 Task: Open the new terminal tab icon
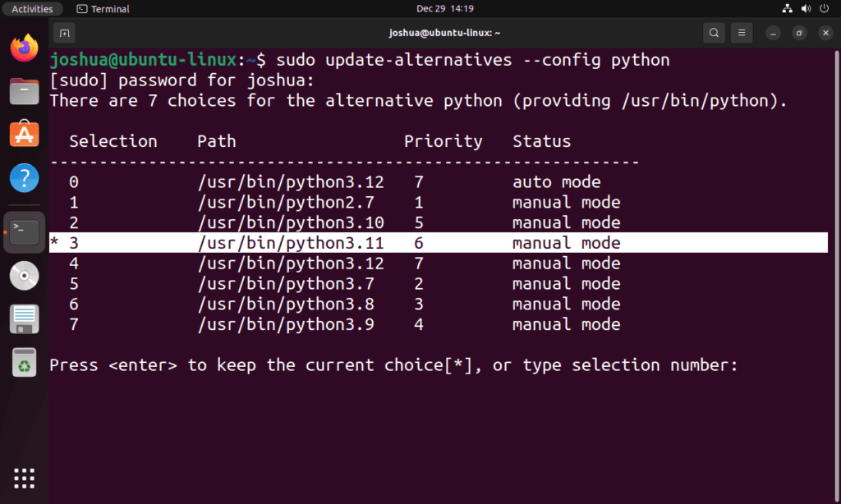(x=64, y=33)
